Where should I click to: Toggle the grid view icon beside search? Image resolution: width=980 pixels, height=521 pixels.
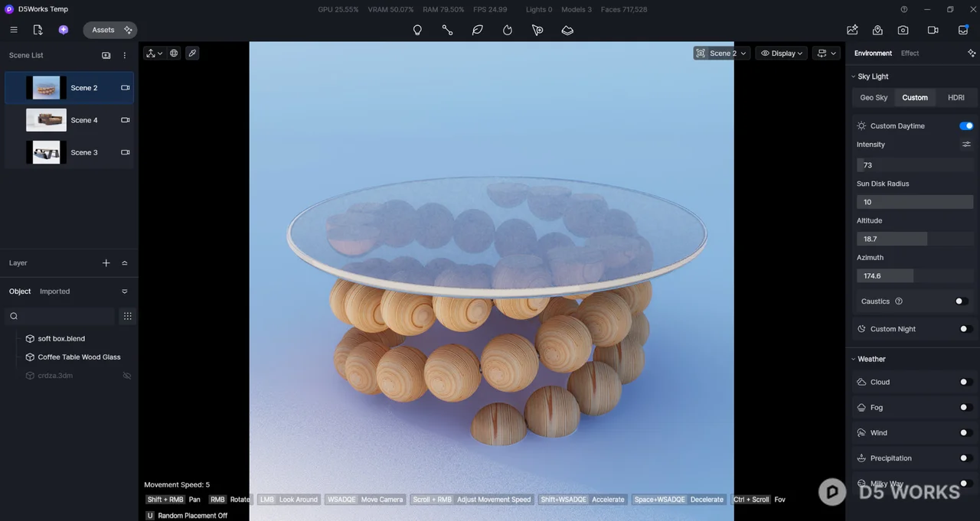tap(128, 316)
